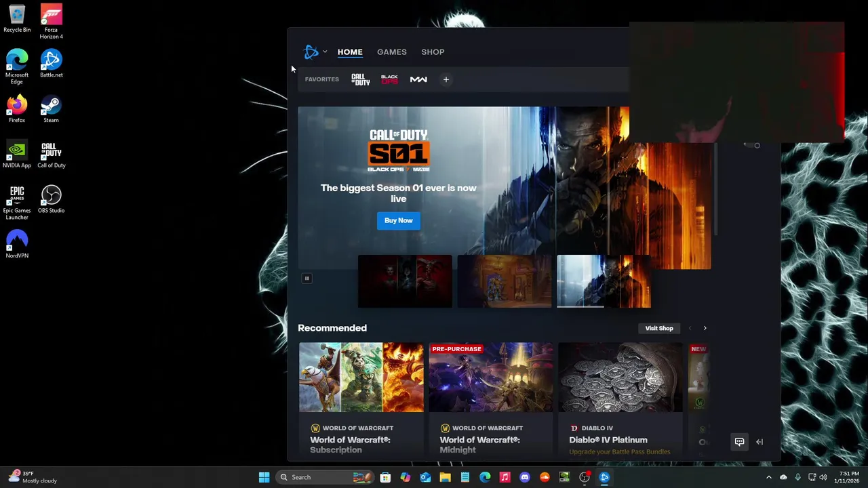Pause the featured banner carousel

click(x=307, y=278)
